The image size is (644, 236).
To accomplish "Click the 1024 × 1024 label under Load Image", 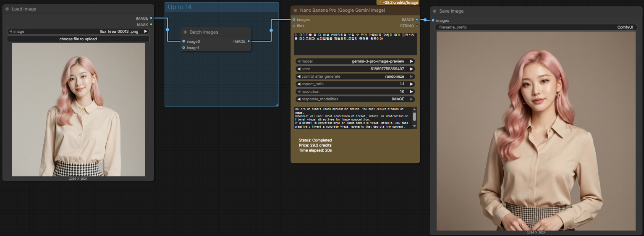I will 78,179.
